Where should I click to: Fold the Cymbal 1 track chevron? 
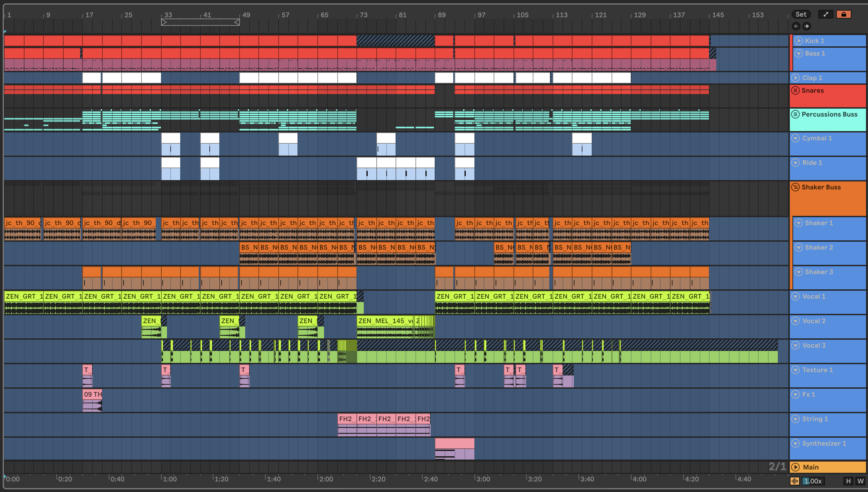796,138
